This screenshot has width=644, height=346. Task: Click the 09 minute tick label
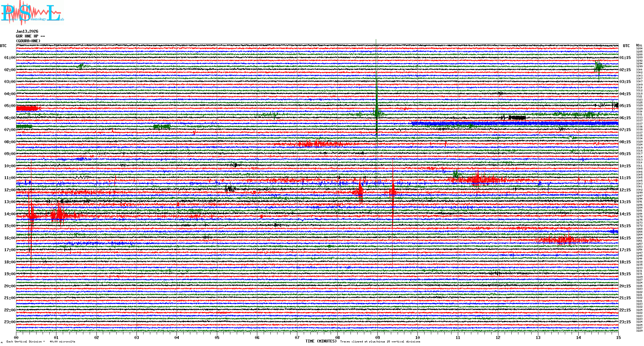[x=377, y=338]
